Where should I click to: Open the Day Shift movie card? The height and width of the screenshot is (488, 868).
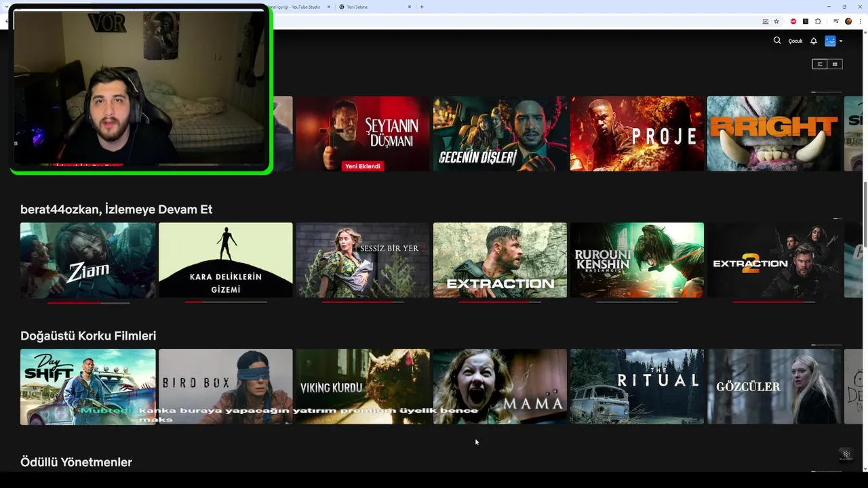(x=88, y=386)
